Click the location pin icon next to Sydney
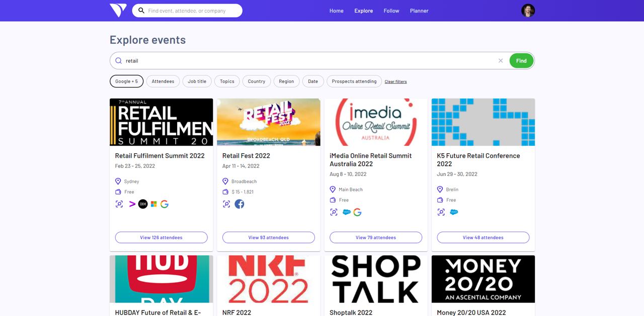 118,181
